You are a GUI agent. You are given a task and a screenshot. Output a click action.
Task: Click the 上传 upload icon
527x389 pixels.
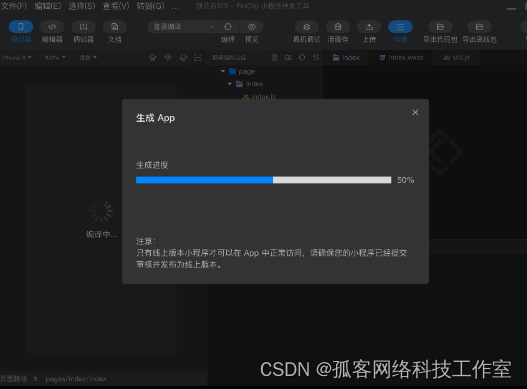(369, 27)
